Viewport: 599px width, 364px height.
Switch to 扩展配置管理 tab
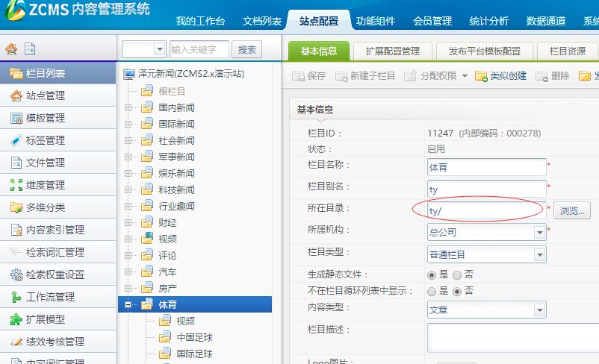[392, 51]
